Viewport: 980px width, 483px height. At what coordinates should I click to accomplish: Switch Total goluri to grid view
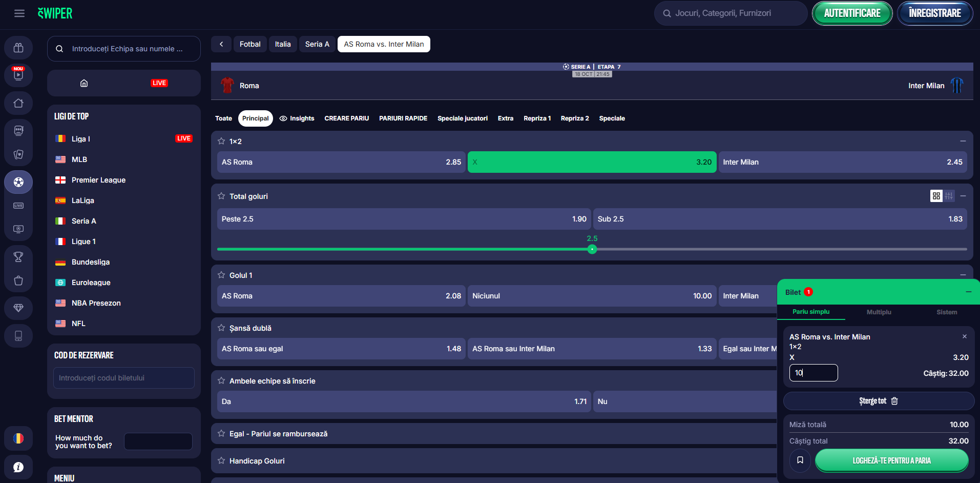click(936, 196)
